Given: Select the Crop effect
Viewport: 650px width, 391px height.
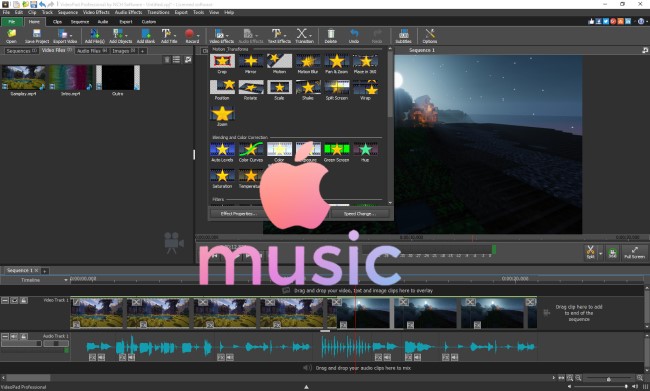Looking at the screenshot, I should point(222,63).
